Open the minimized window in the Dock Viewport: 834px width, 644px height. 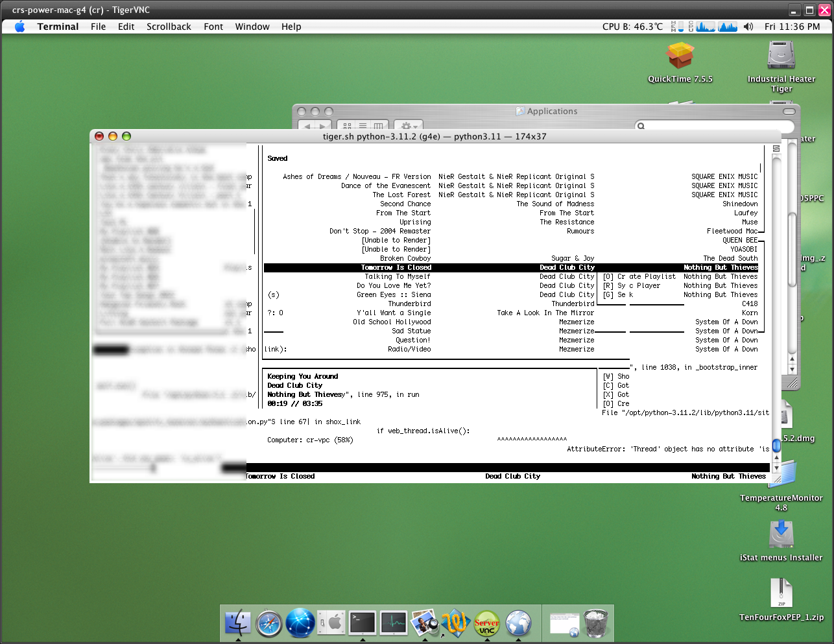(565, 624)
